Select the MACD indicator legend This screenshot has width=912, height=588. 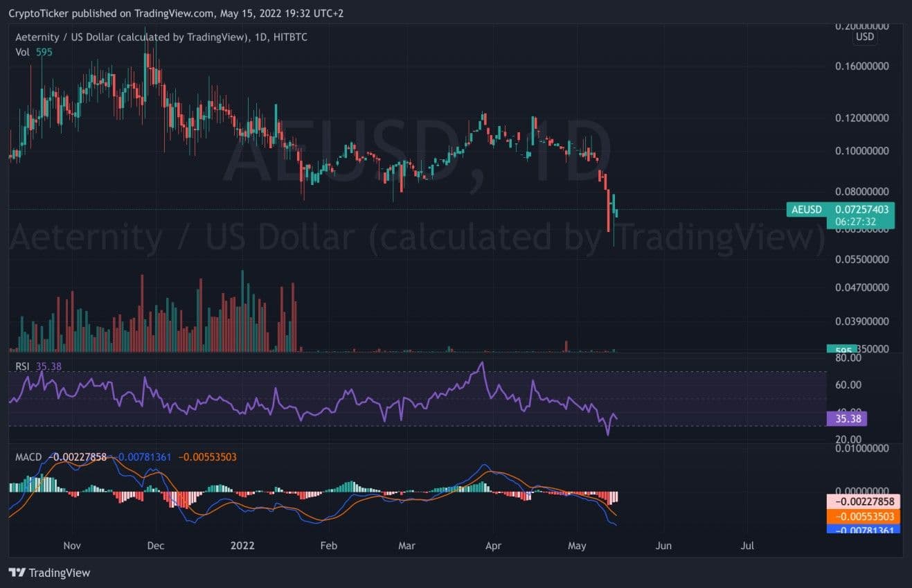[29, 457]
